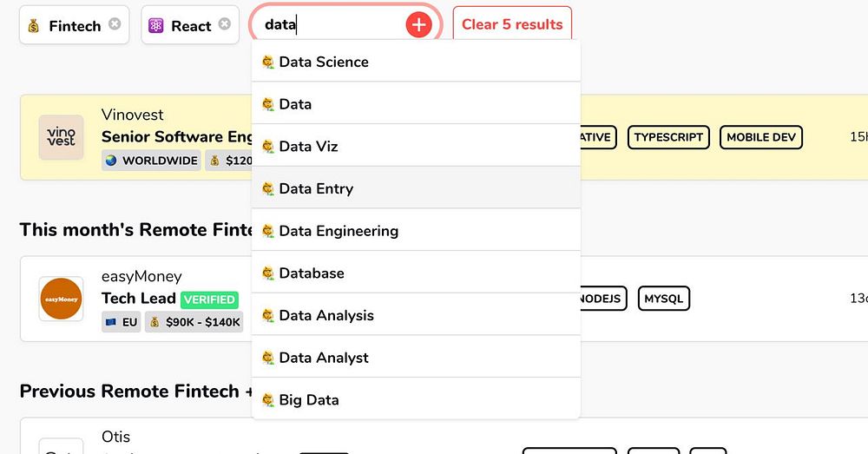Choose the Data suggestion

[x=295, y=104]
